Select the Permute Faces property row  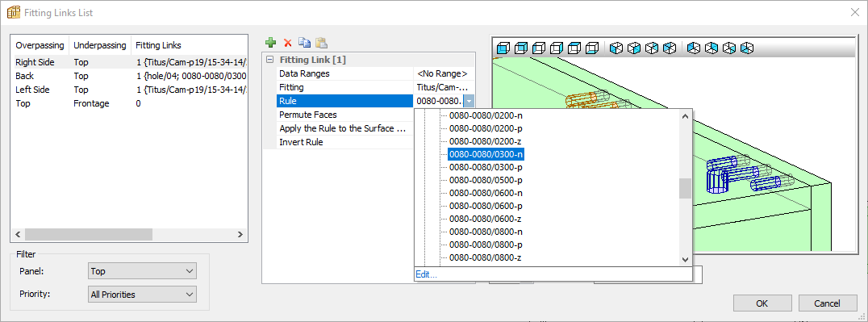[x=345, y=115]
